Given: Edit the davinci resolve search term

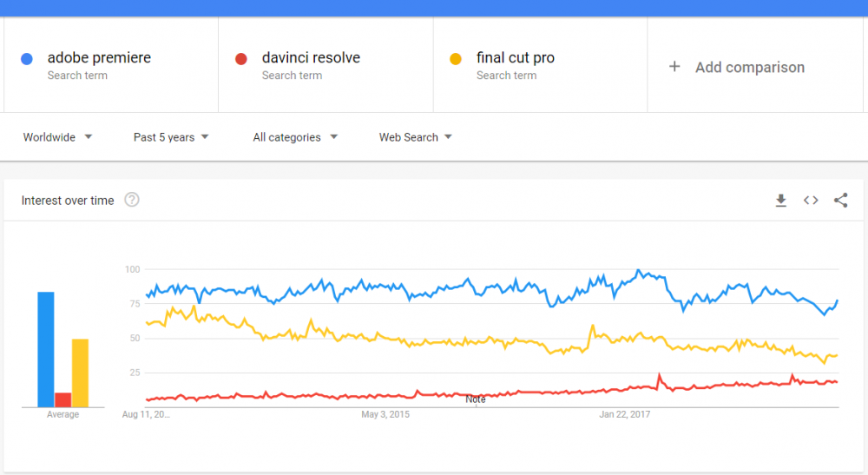Looking at the screenshot, I should point(311,58).
